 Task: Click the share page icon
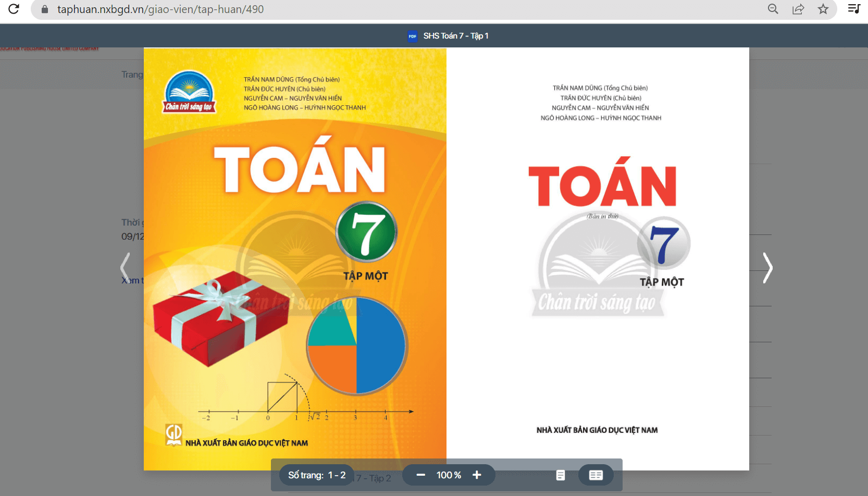click(798, 9)
